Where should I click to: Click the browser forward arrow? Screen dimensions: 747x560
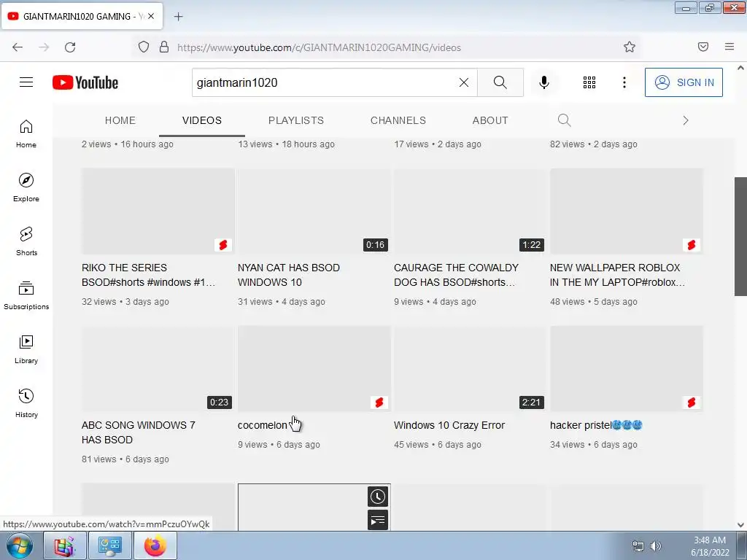tap(44, 47)
